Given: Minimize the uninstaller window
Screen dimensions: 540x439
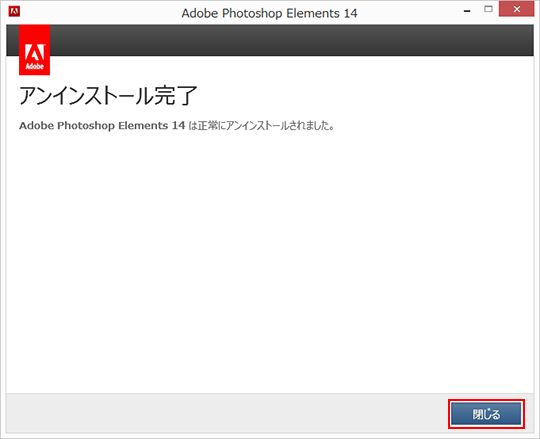Looking at the screenshot, I should click(x=467, y=11).
